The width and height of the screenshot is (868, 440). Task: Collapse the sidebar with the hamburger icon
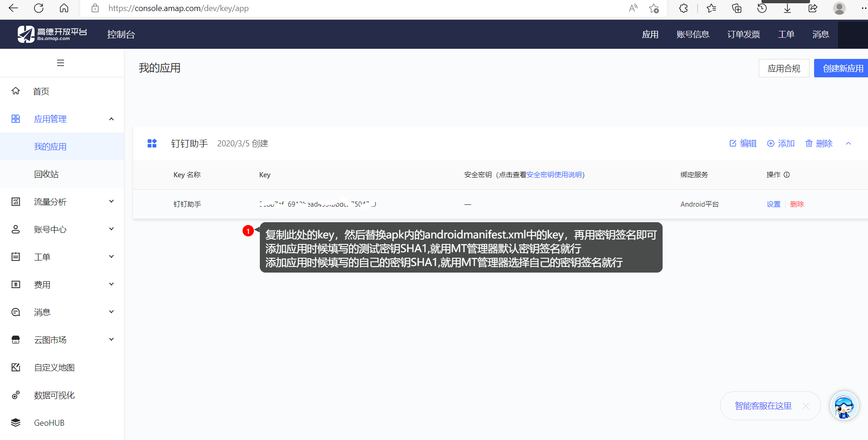click(x=60, y=63)
